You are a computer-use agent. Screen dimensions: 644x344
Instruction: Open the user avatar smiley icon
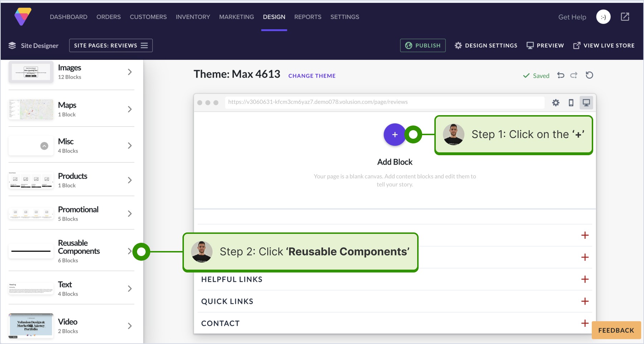603,17
